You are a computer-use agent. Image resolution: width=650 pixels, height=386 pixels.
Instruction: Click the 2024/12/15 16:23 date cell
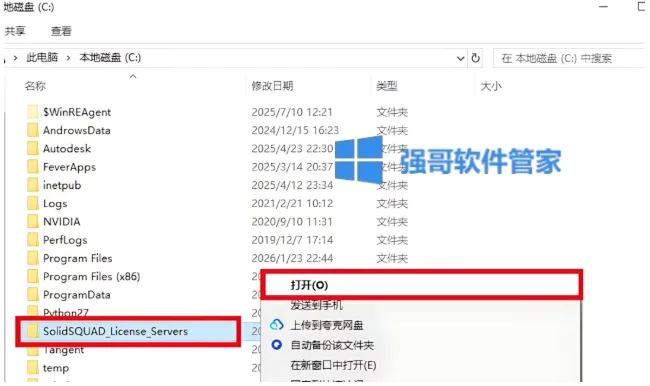295,130
